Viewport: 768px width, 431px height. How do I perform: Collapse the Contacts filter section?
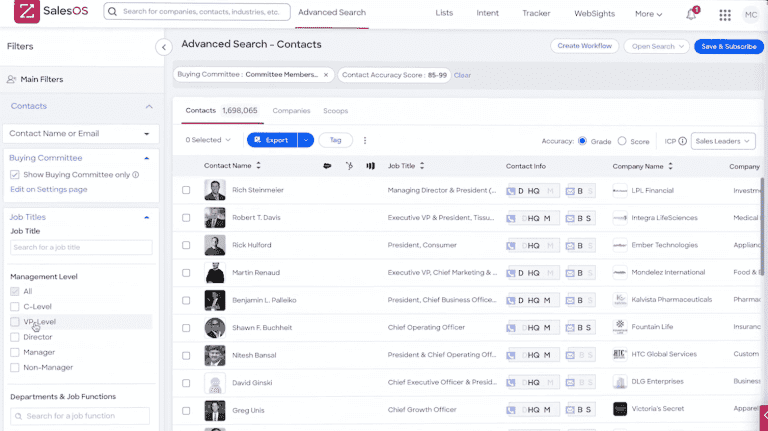(x=149, y=106)
